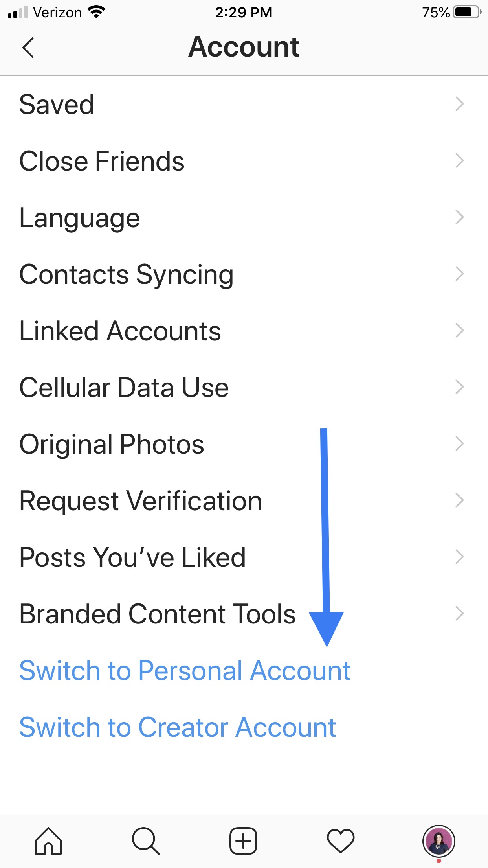Screen dimensions: 488x868
Task: Open Contacts Syncing settings
Action: point(244,274)
